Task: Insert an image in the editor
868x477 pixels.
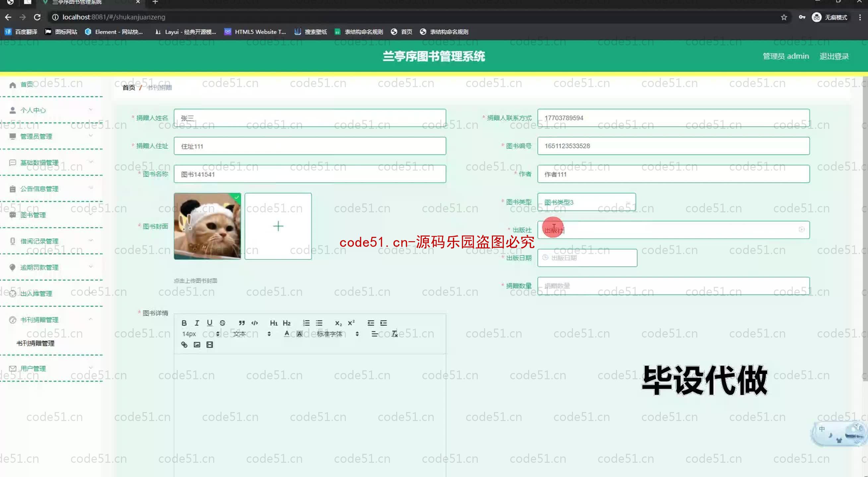Action: coord(197,344)
